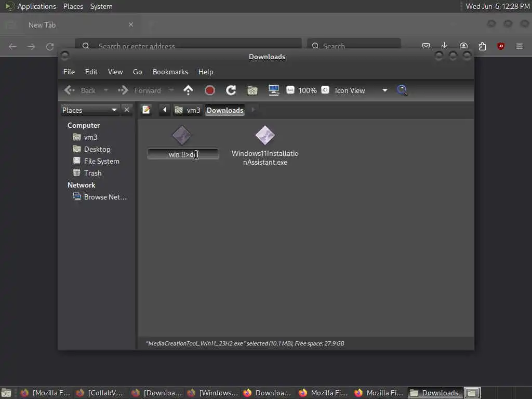Click Firefox reload icon
The height and width of the screenshot is (399, 532).
point(50,46)
